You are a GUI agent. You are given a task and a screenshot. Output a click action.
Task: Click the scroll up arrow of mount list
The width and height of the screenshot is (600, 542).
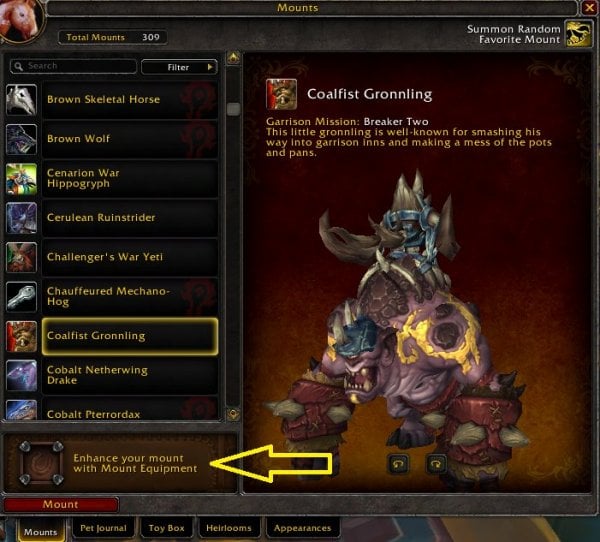pos(233,58)
